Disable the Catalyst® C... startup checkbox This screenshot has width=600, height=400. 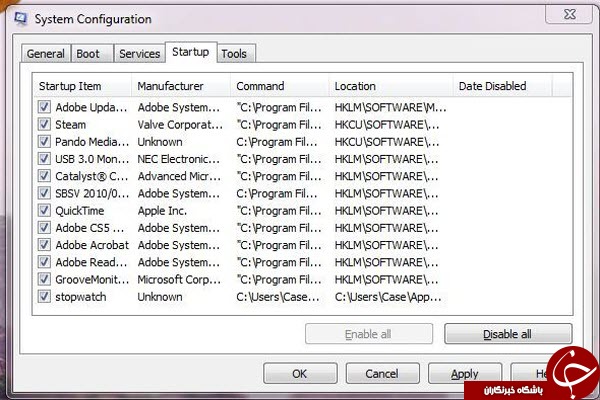pos(44,176)
